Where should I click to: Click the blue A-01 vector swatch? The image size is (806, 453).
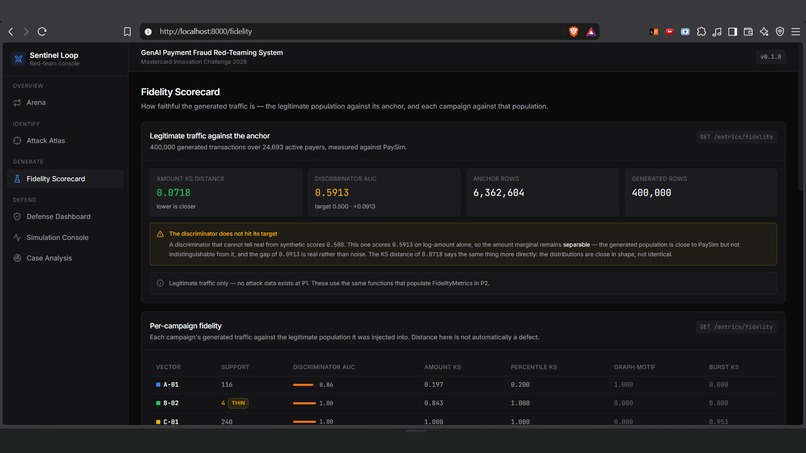tap(158, 385)
